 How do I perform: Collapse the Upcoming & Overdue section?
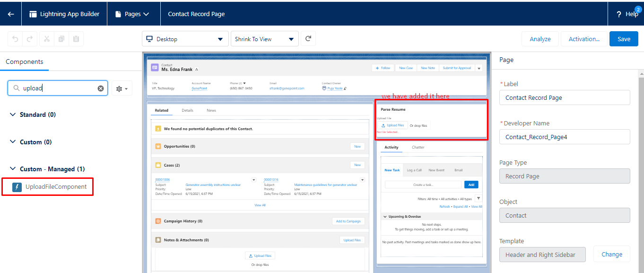(x=384, y=217)
